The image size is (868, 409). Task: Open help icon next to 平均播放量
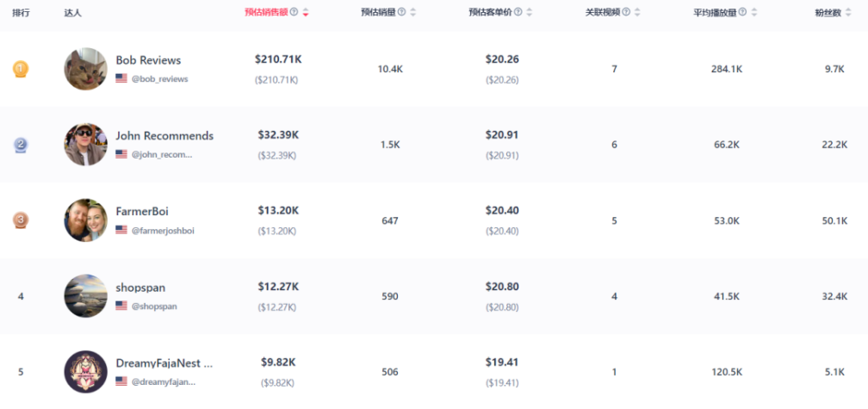coord(742,12)
